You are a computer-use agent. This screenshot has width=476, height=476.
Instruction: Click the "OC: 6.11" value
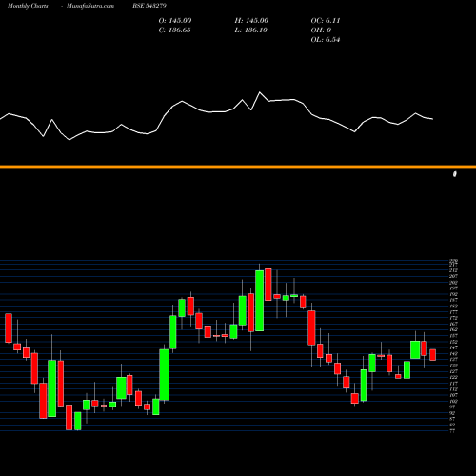tap(326, 21)
